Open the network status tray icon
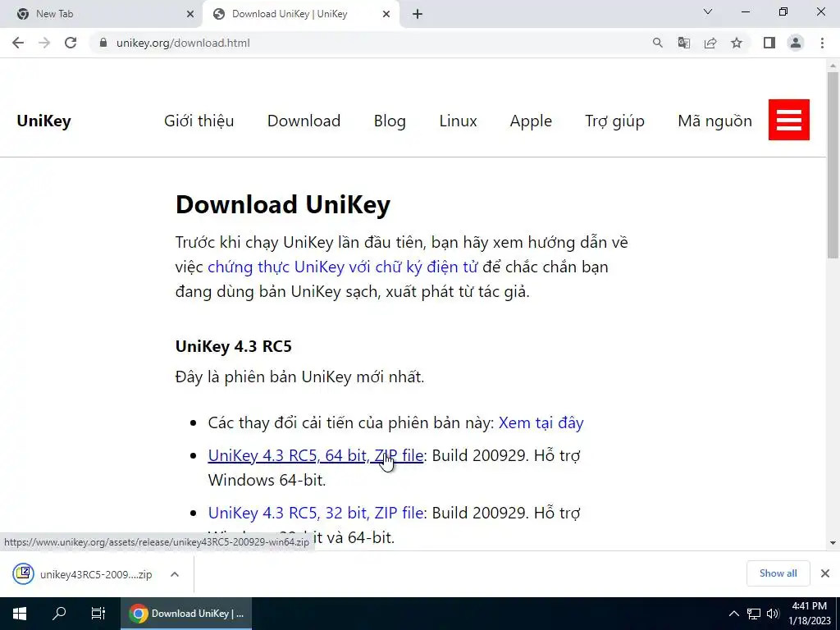This screenshot has height=630, width=840. pos(754,614)
